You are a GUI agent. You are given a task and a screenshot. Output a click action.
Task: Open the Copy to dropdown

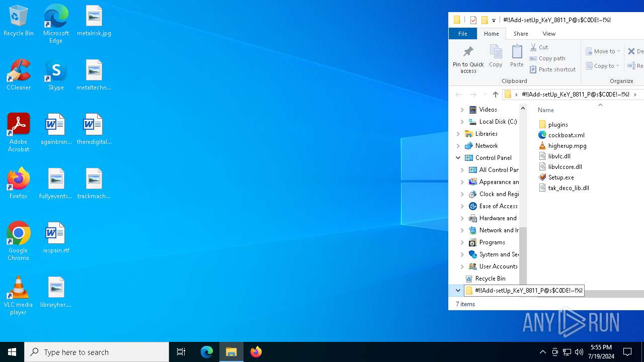click(603, 66)
